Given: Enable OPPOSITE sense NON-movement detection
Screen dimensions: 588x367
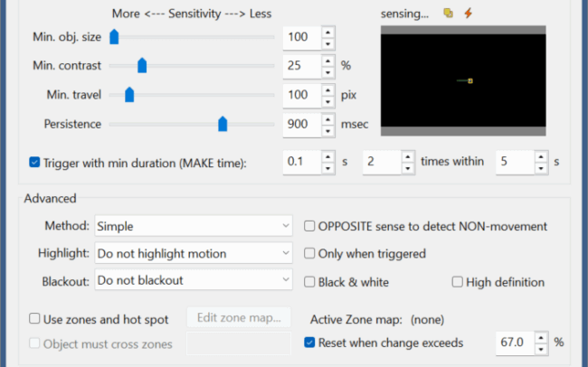Looking at the screenshot, I should tap(309, 226).
